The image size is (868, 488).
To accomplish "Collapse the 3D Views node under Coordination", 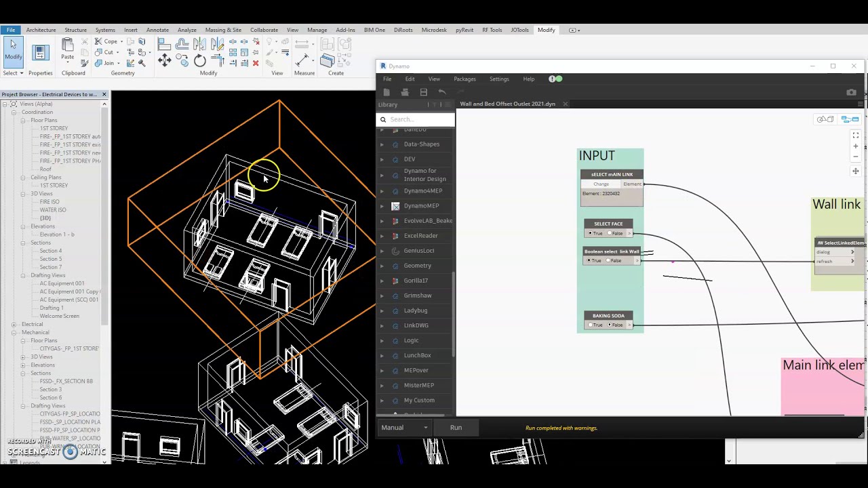I will [22, 194].
